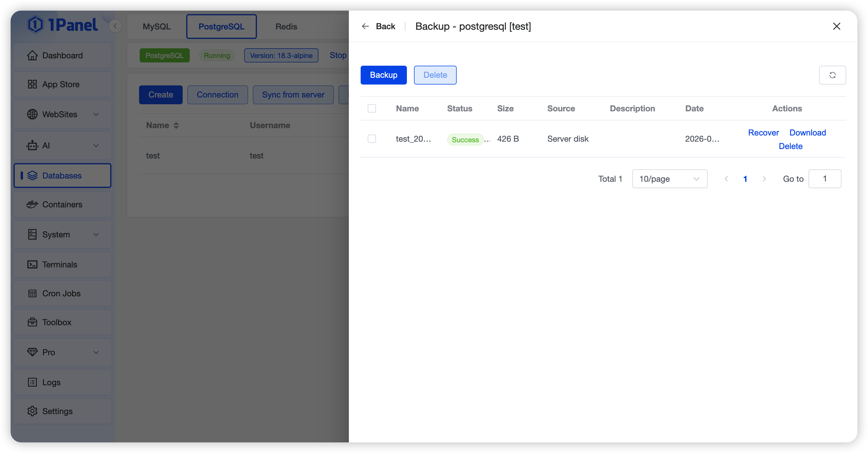Click the blue Backup button
Screen dimensions: 868x453
point(383,75)
